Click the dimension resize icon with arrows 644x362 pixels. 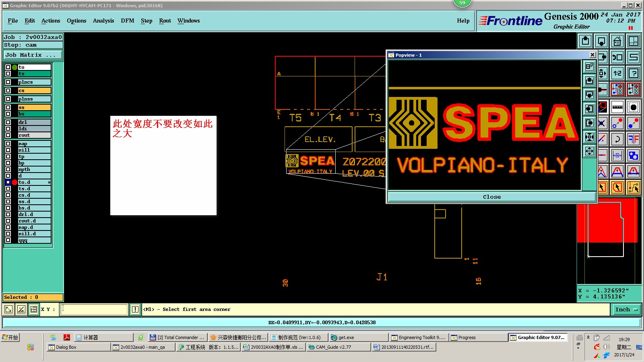[617, 155]
